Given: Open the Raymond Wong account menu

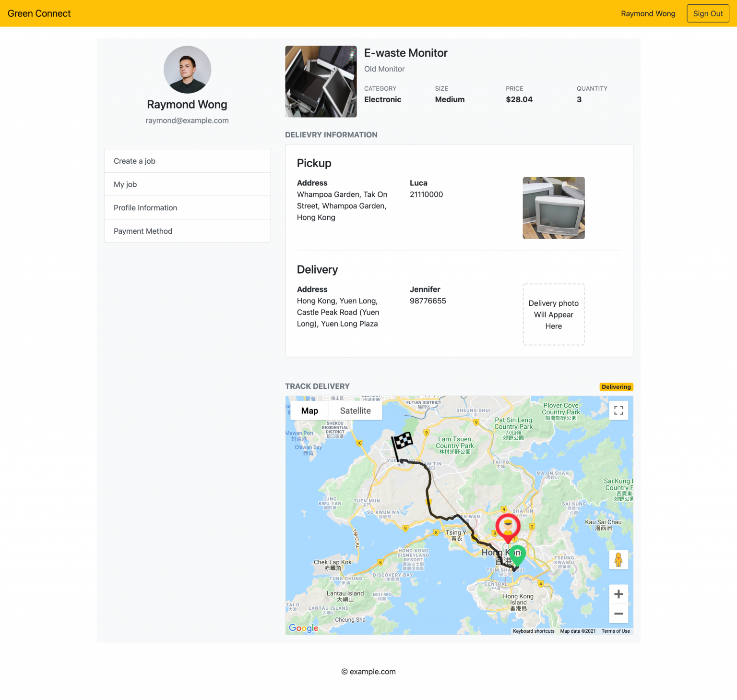Looking at the screenshot, I should tap(648, 13).
